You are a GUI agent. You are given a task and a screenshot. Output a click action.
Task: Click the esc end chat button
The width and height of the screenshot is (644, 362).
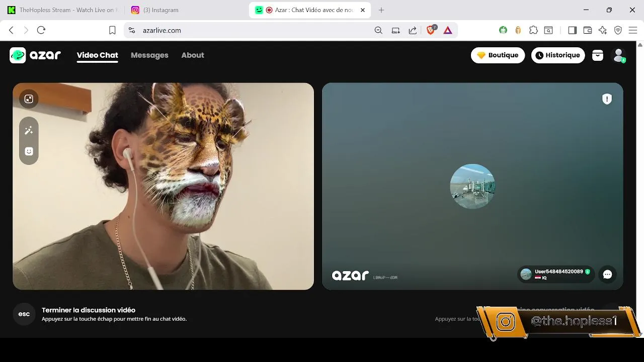click(x=24, y=314)
